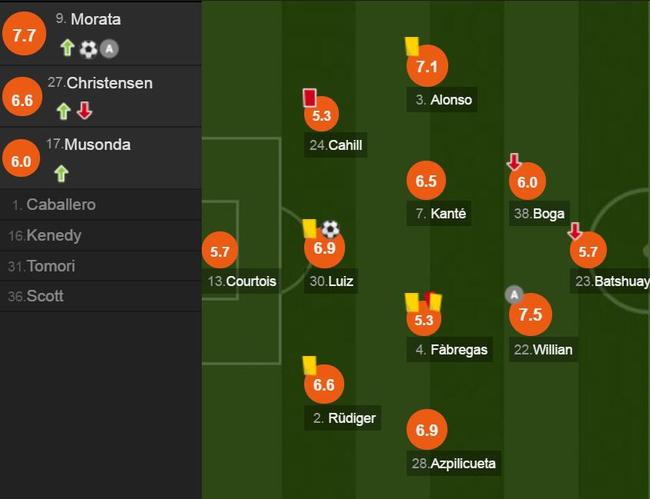This screenshot has height=499, width=650.
Task: Click Courtois's 5.7 rating circle
Action: [x=220, y=250]
